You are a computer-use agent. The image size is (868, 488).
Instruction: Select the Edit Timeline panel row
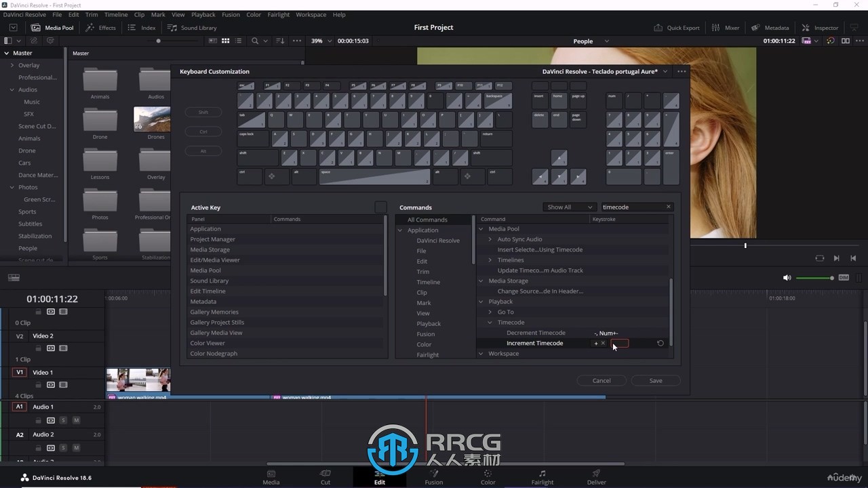285,291
